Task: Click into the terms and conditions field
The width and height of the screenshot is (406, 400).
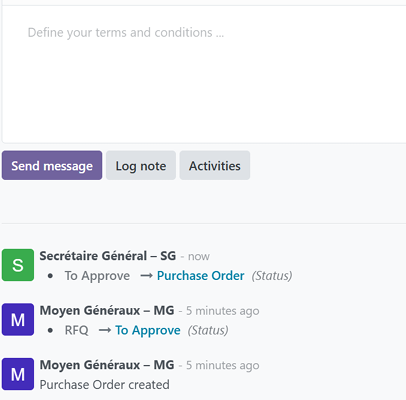Action: (204, 74)
